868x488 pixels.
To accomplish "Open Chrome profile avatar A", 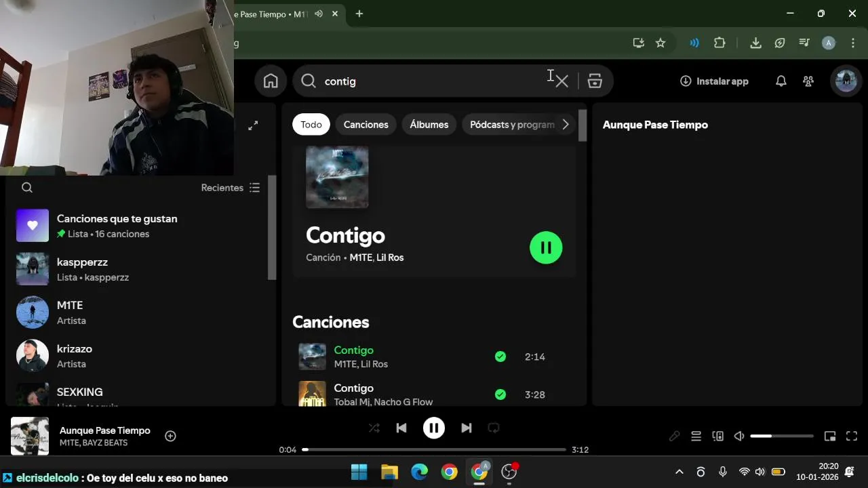I will tap(829, 43).
